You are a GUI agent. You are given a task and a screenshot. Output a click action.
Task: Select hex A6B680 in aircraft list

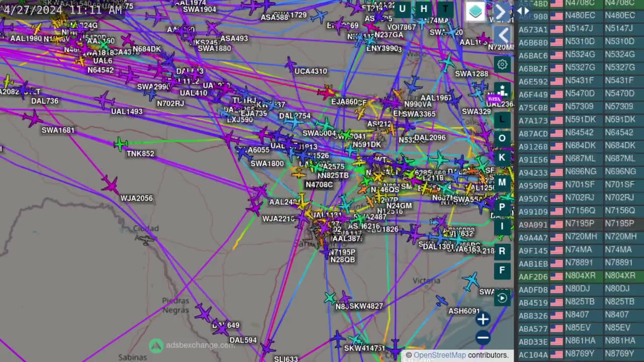tap(533, 42)
